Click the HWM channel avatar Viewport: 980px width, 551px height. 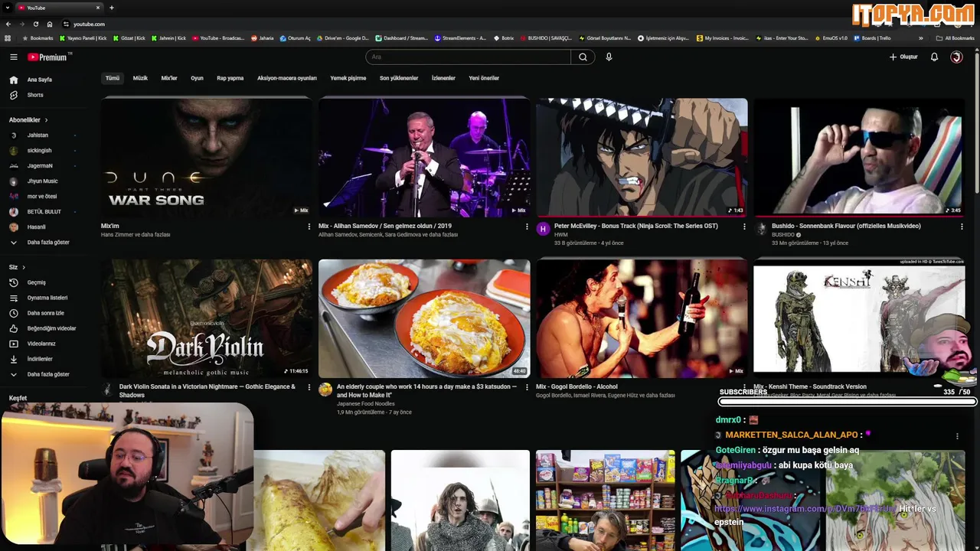(x=543, y=229)
